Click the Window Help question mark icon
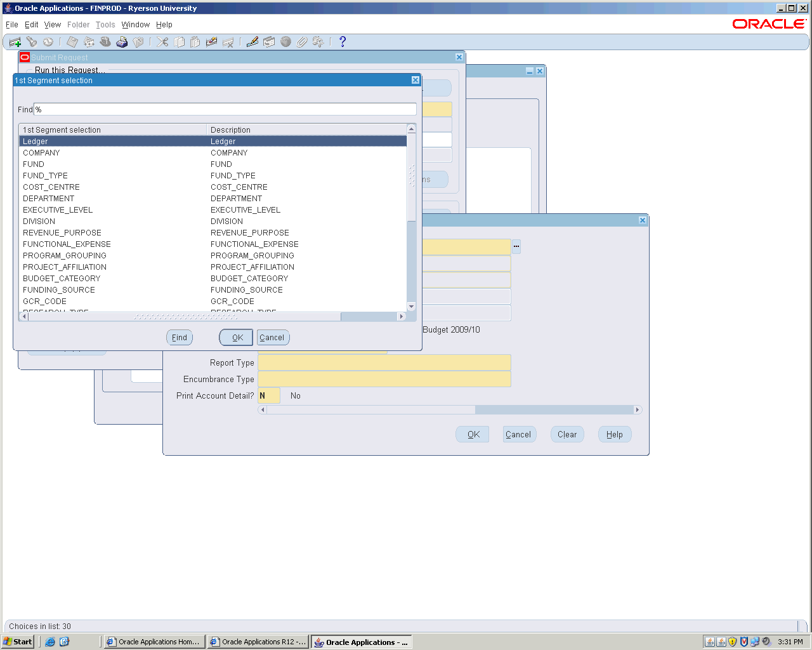Screen dimensions: 812x650 [x=343, y=42]
